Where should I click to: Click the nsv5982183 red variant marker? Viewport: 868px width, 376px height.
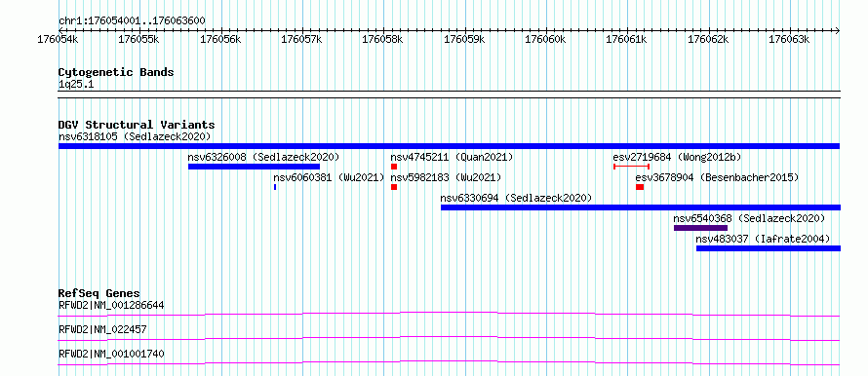[x=394, y=187]
